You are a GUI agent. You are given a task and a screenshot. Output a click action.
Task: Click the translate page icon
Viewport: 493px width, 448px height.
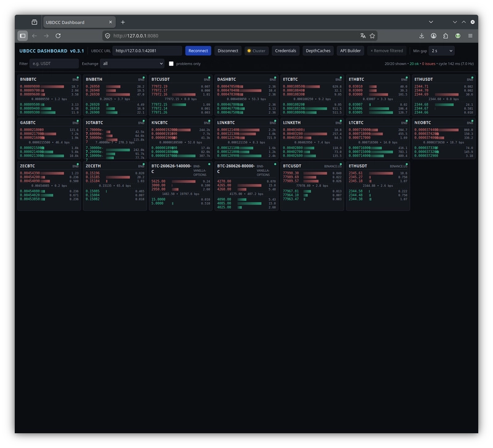tap(363, 36)
